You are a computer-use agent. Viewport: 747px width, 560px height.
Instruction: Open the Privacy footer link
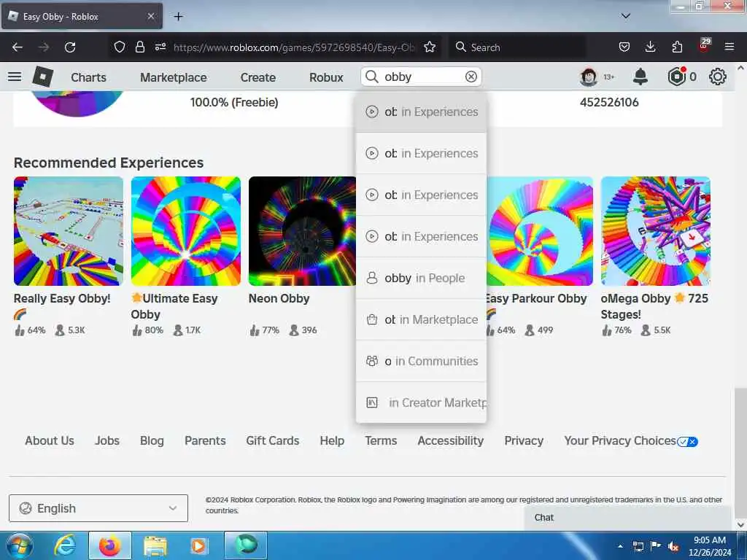pos(524,441)
